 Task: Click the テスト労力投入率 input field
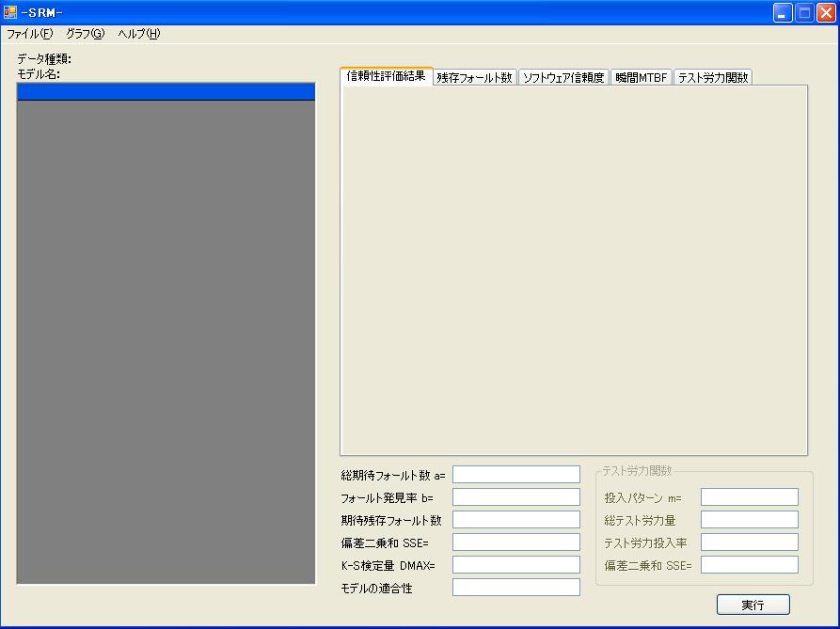[x=750, y=542]
